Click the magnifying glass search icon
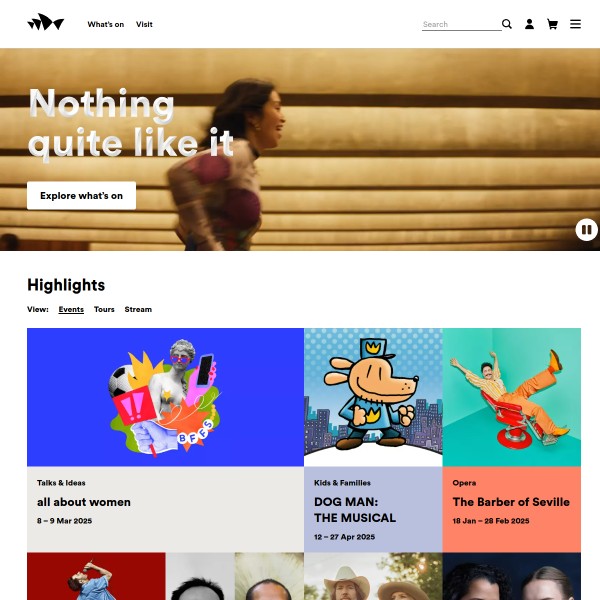 tap(507, 24)
